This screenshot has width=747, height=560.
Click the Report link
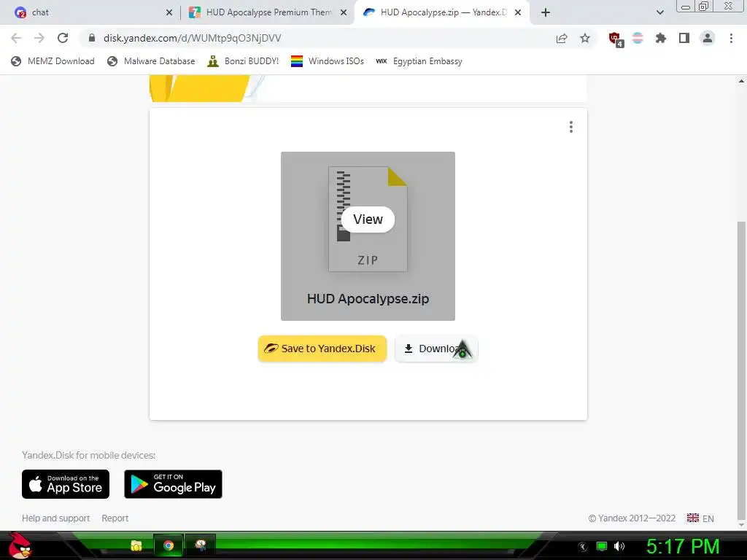tap(115, 518)
